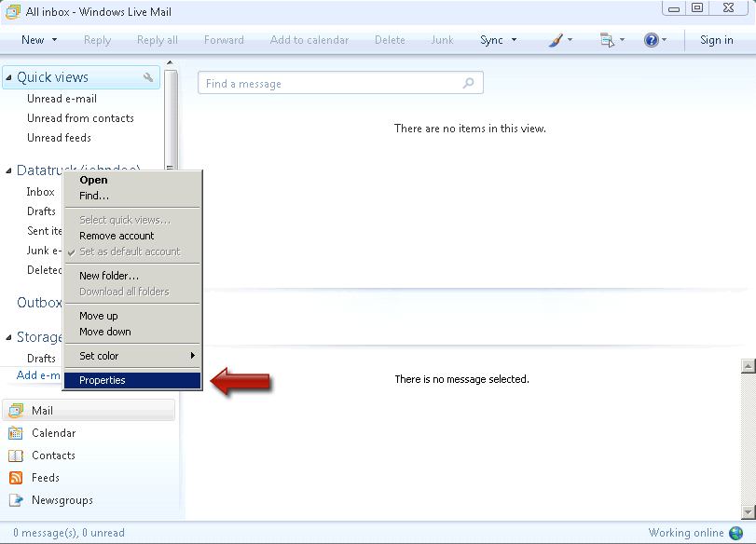Click the status text '0 message(s), 0 unread'
Viewport: 756px width, 544px height.
pyautogui.click(x=68, y=533)
